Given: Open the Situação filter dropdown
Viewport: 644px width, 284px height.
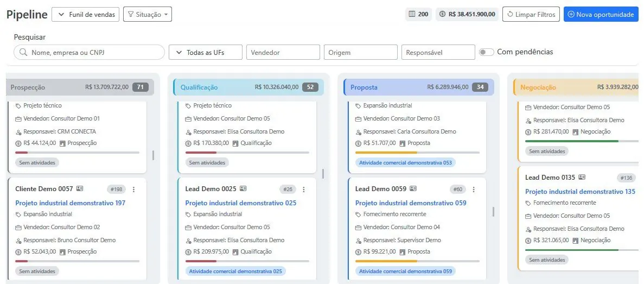Looking at the screenshot, I should pyautogui.click(x=148, y=14).
